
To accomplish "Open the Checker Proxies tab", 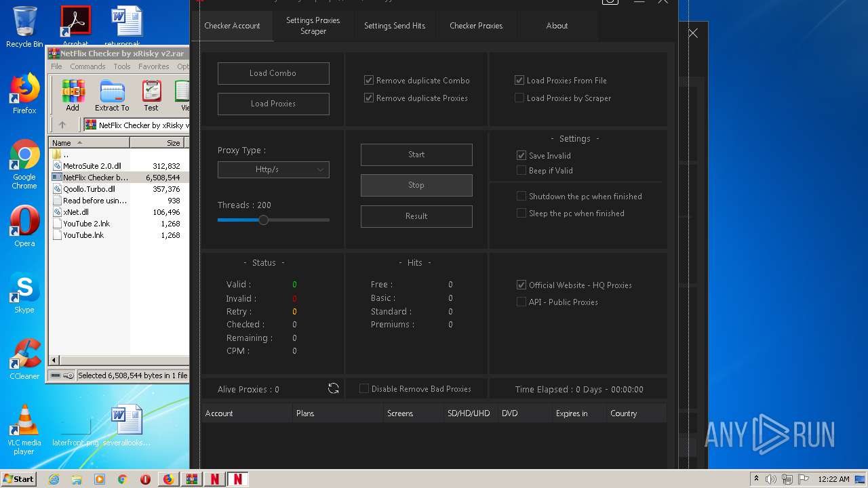I will (x=476, y=26).
